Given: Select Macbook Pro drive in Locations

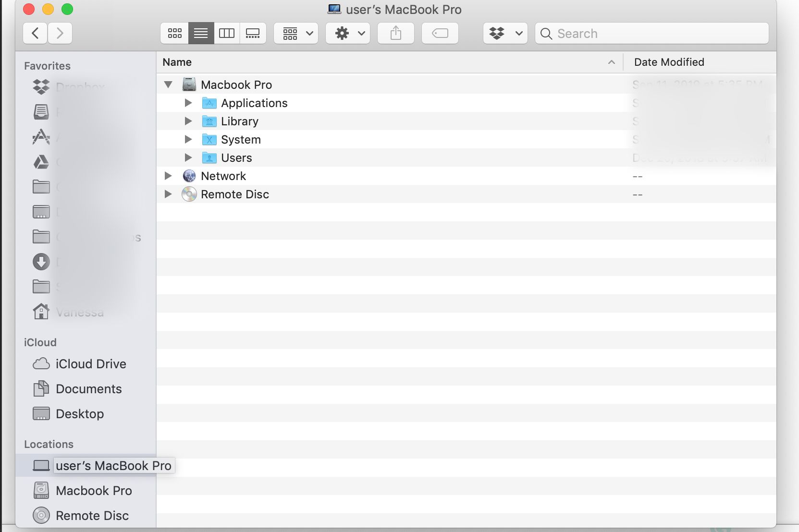Looking at the screenshot, I should 86,490.
